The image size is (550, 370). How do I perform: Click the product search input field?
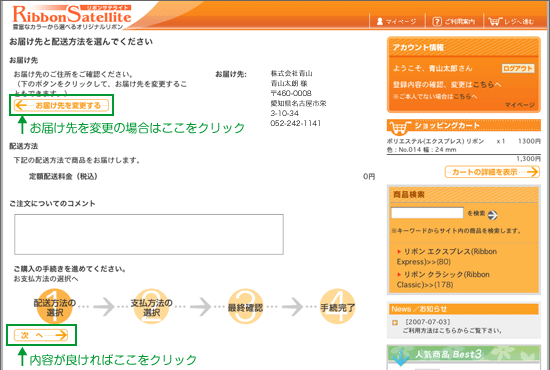click(427, 213)
